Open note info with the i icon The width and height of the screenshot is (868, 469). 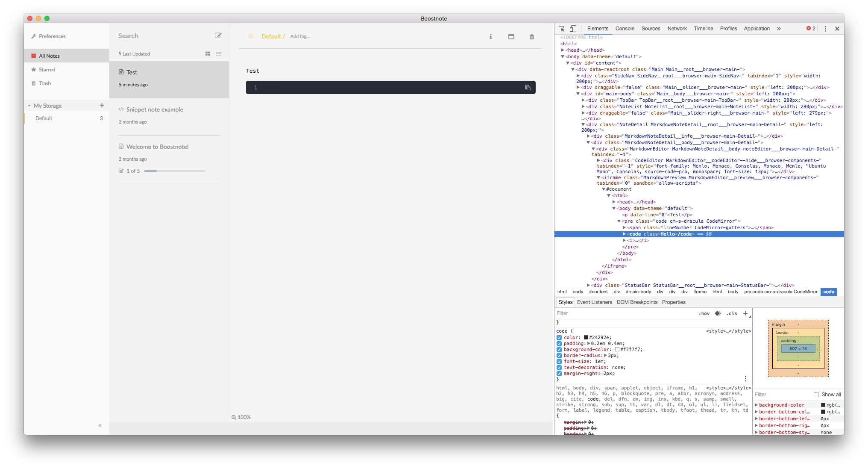pos(490,37)
